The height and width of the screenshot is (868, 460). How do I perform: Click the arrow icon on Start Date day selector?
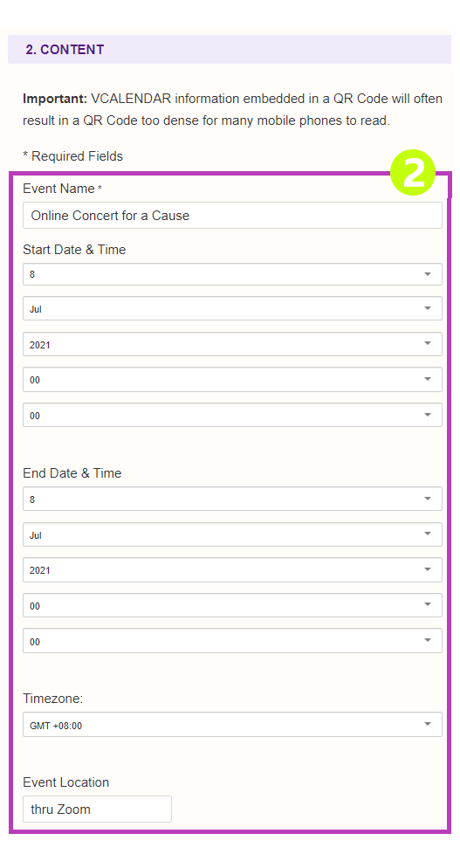coord(428,274)
